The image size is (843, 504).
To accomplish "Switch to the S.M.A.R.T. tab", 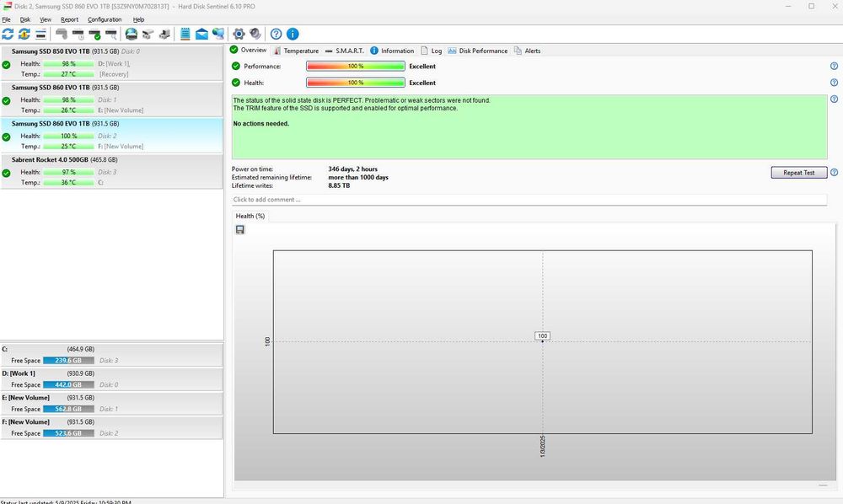I will click(345, 51).
